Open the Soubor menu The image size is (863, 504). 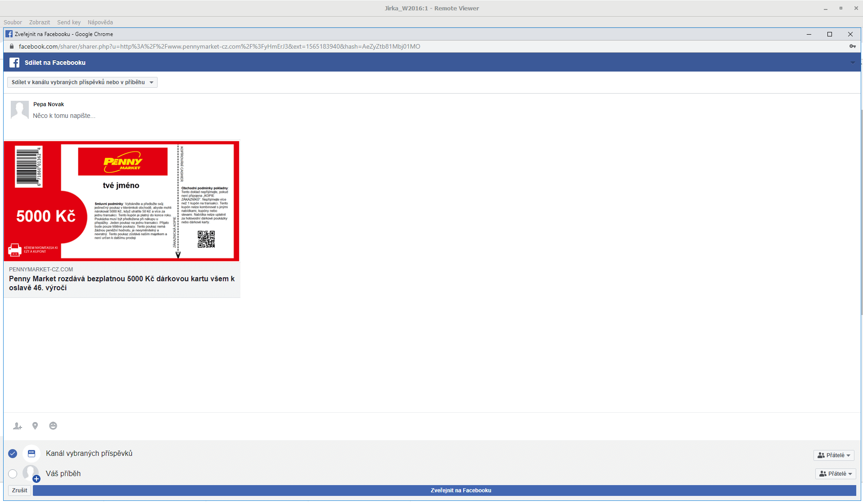point(13,22)
